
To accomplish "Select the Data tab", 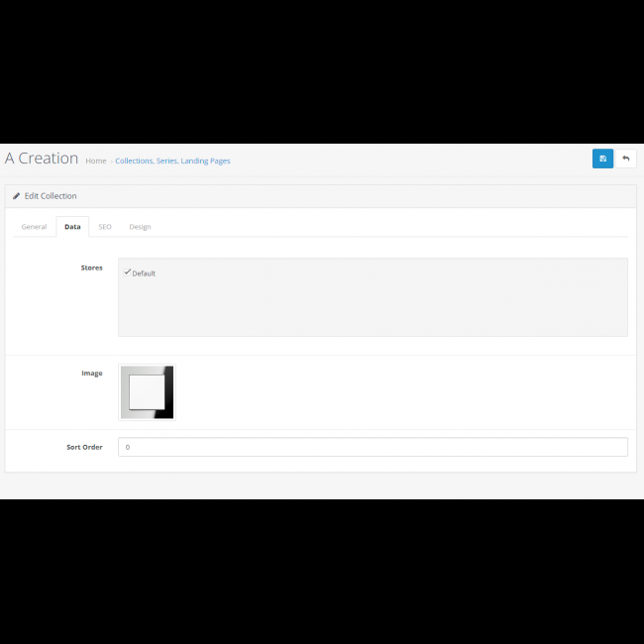I will click(72, 227).
